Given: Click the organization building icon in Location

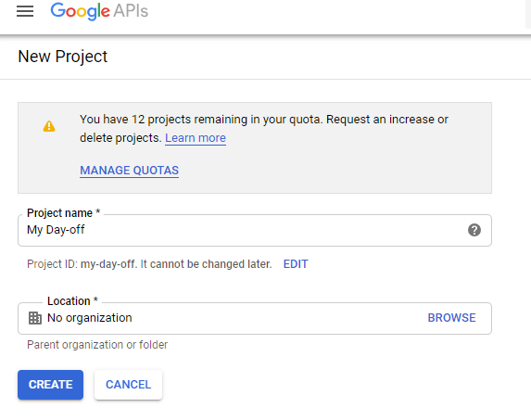Looking at the screenshot, I should pyautogui.click(x=35, y=318).
